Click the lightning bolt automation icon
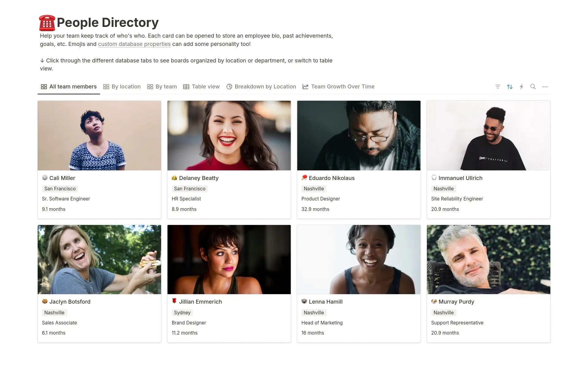The width and height of the screenshot is (588, 367). click(522, 87)
